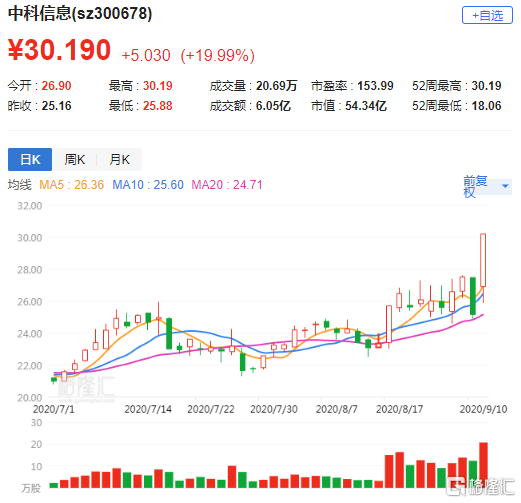Click the 24.00 price axis label
Screen dimensions: 521x503
[30, 334]
